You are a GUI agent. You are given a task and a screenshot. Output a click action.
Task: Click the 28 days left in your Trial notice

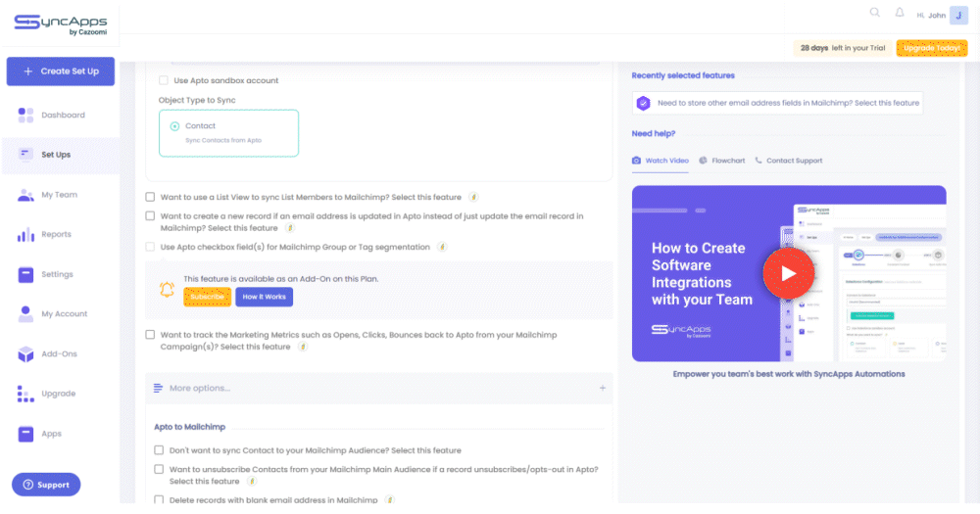(843, 48)
